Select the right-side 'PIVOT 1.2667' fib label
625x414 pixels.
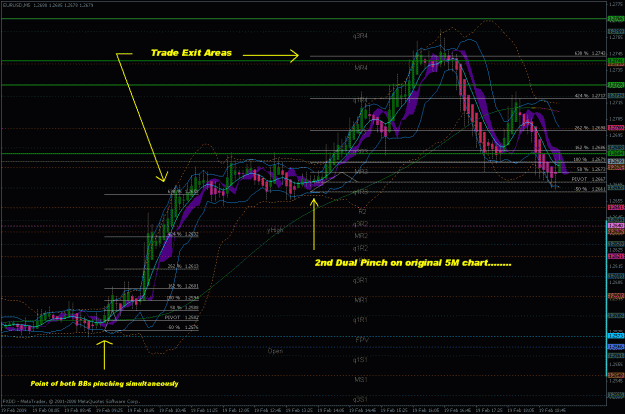[x=589, y=179]
